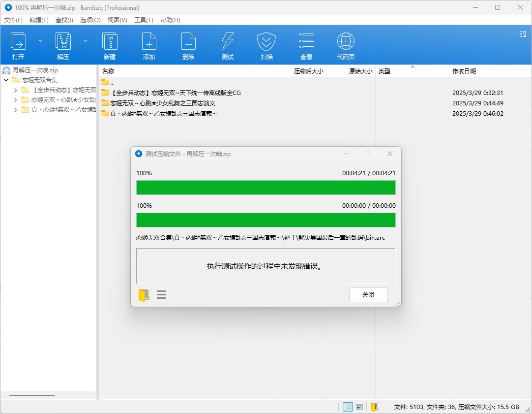The height and width of the screenshot is (414, 532).
Task: Open the 视图(V) menu
Action: [118, 20]
